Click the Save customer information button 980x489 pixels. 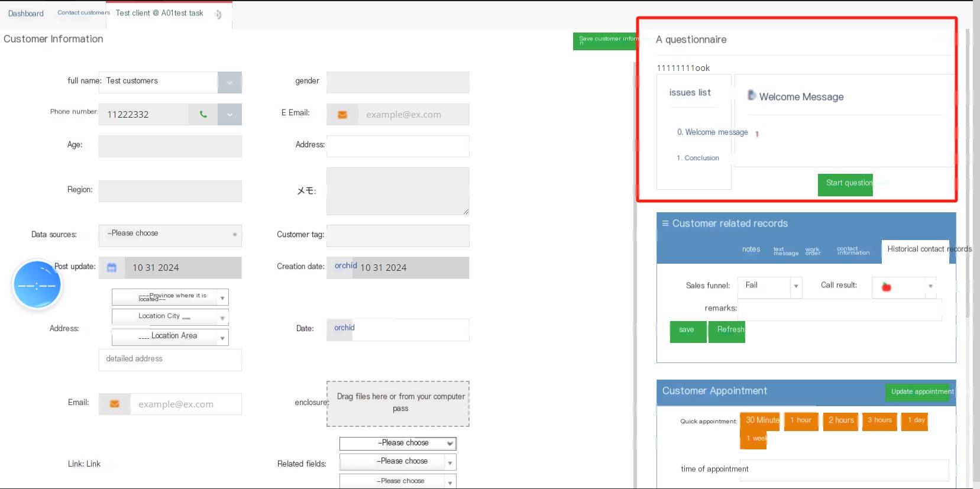pyautogui.click(x=605, y=41)
